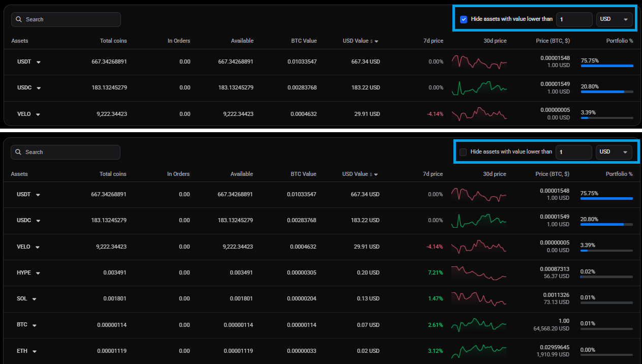Uncheck the checked Hide assets checkbox
The image size is (642, 364).
coord(464,19)
